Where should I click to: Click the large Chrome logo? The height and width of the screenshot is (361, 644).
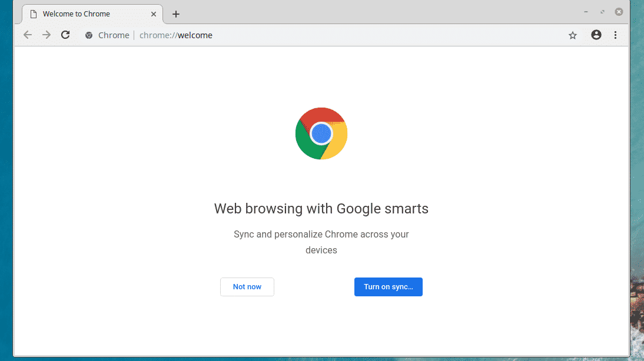pos(321,133)
